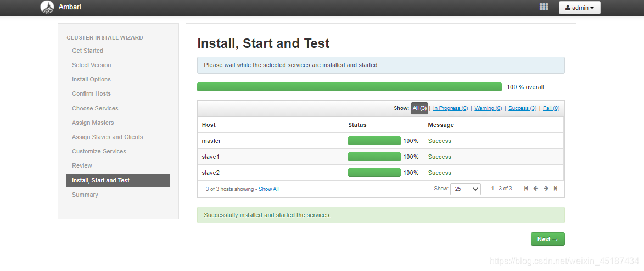Viewport: 644px width, 271px height.
Task: Filter hosts by Warning (0)
Action: [x=488, y=108]
